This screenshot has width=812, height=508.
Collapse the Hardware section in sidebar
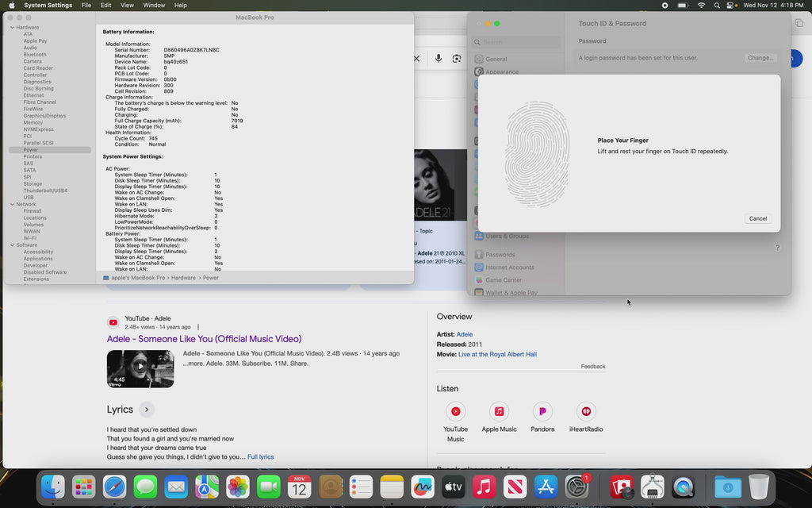(12, 28)
